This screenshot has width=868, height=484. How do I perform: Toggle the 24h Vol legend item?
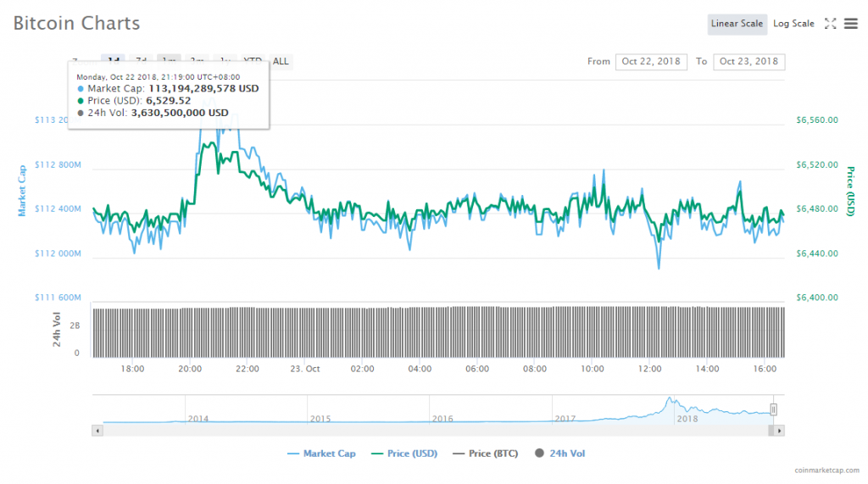559,453
